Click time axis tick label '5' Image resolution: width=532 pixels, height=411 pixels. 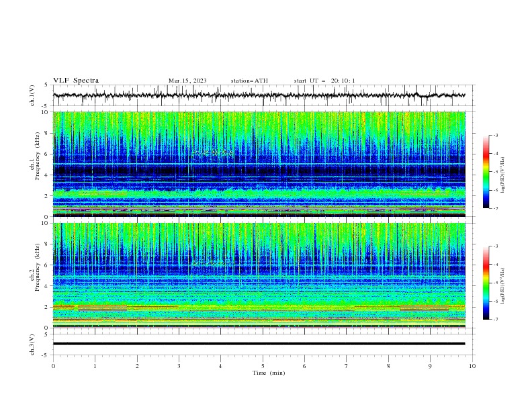(263, 366)
